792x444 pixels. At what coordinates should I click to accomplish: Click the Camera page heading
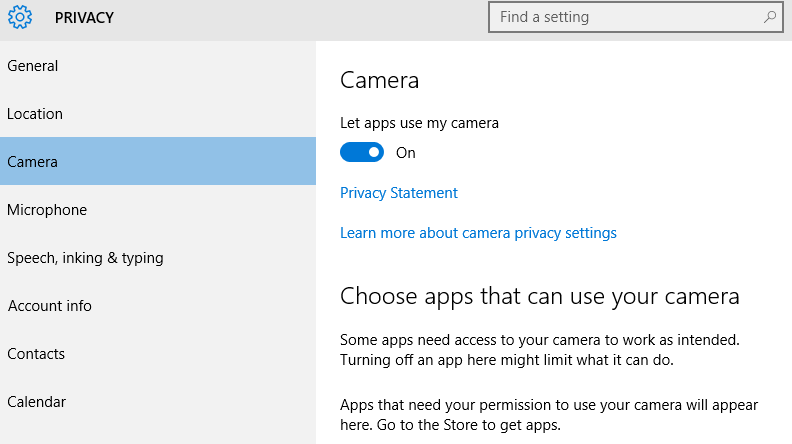pos(379,80)
